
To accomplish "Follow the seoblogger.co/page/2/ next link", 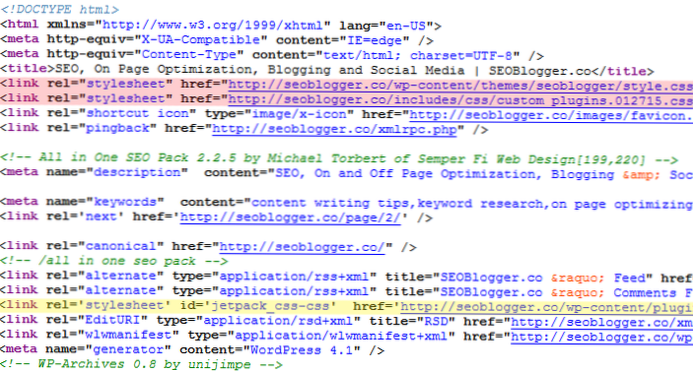I will (x=290, y=218).
